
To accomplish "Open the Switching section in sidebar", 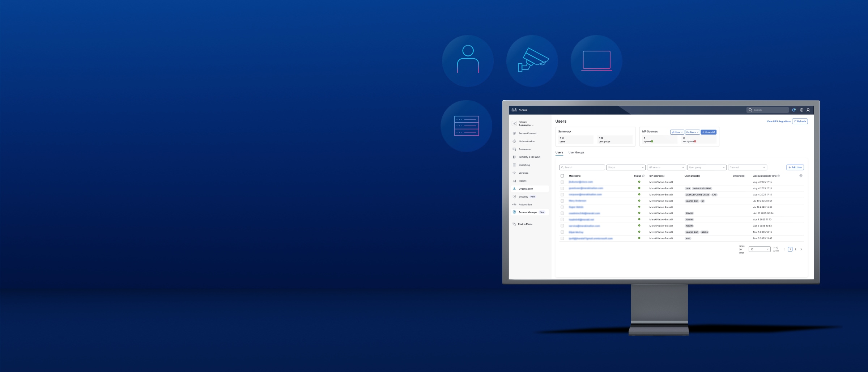I will pos(514,165).
